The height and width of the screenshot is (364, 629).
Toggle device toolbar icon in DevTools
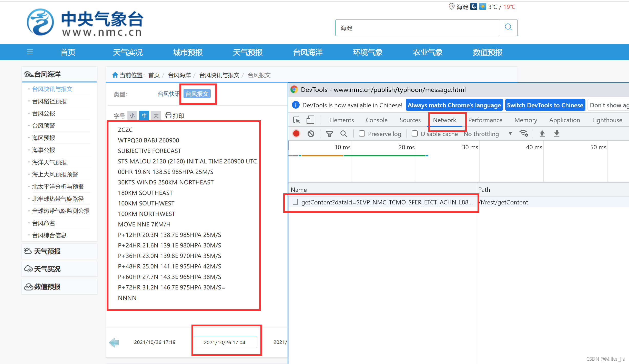(x=310, y=120)
